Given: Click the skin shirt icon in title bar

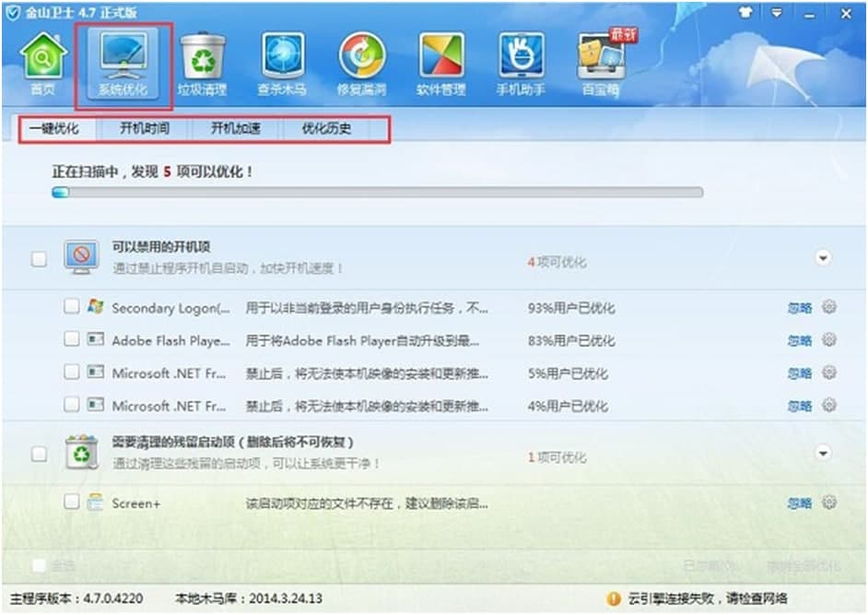Looking at the screenshot, I should [x=745, y=13].
